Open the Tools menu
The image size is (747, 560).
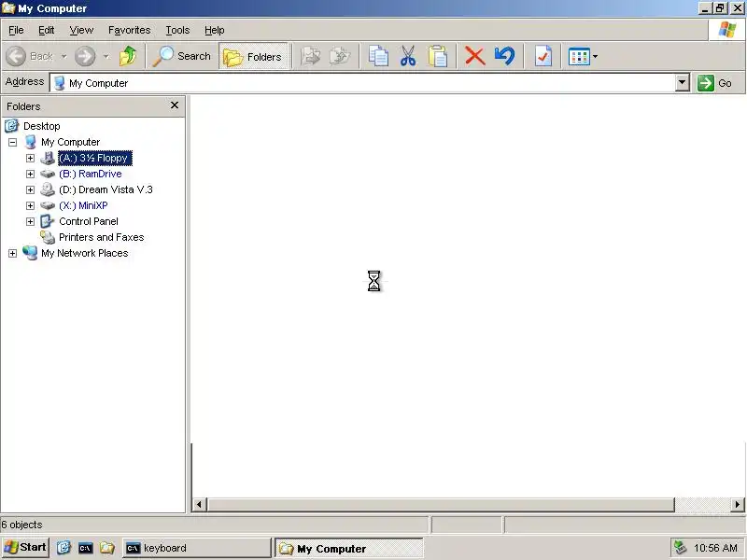[177, 30]
